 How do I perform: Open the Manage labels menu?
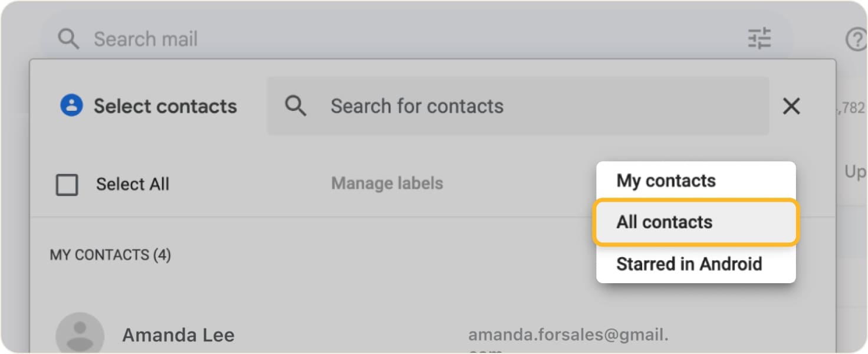(387, 183)
